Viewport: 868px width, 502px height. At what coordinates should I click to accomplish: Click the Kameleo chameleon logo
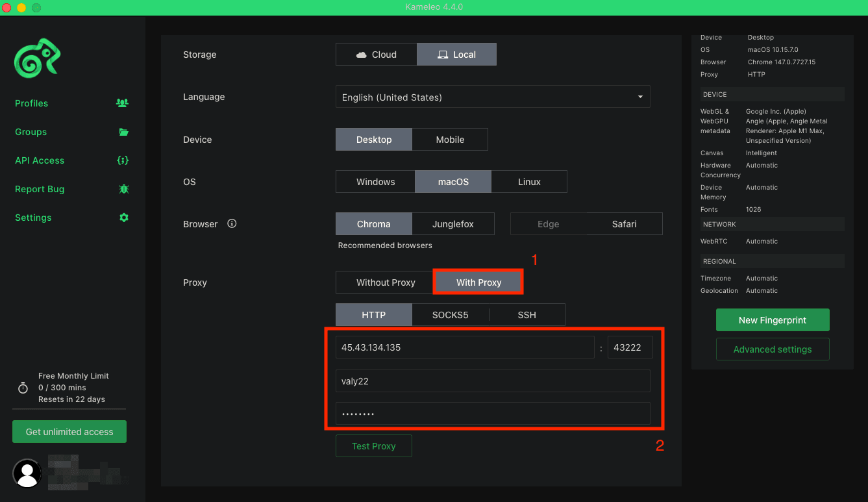point(37,58)
